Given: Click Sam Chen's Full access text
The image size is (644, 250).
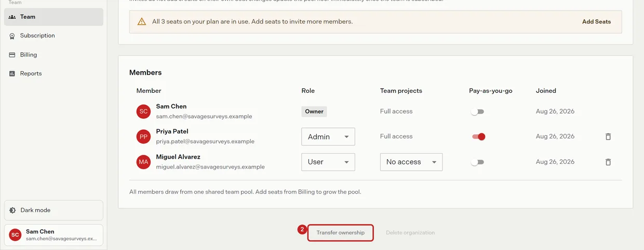Looking at the screenshot, I should 396,112.
